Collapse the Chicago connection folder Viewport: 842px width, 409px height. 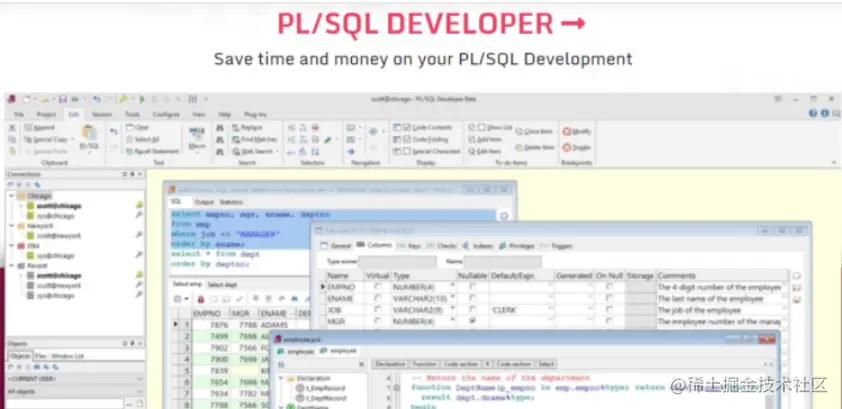click(x=12, y=196)
